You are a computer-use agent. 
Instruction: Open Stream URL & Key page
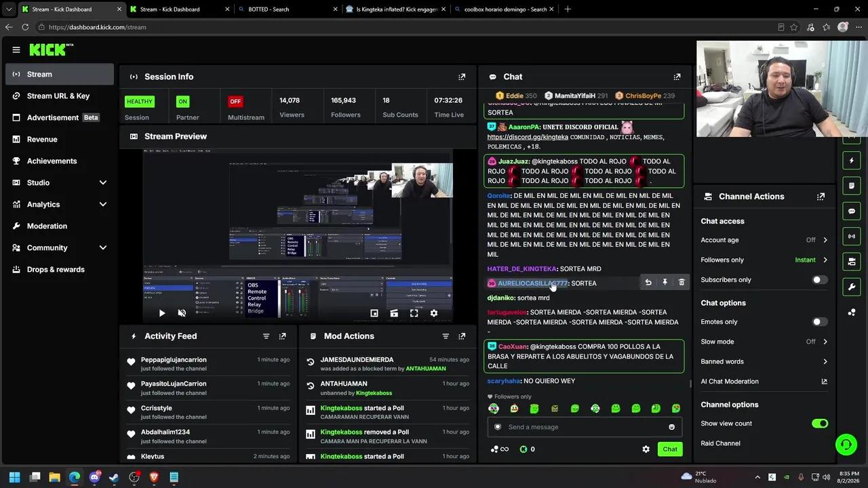click(60, 96)
